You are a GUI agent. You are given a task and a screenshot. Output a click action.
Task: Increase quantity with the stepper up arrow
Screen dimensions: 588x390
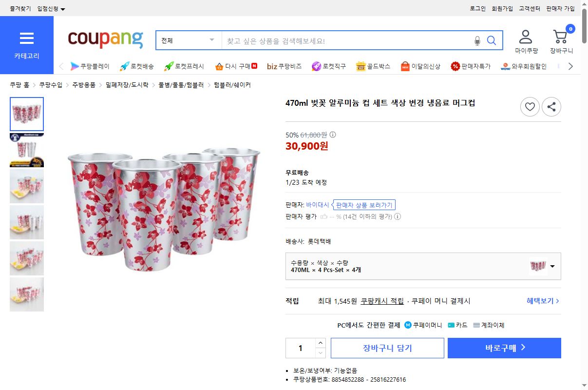[321, 343]
